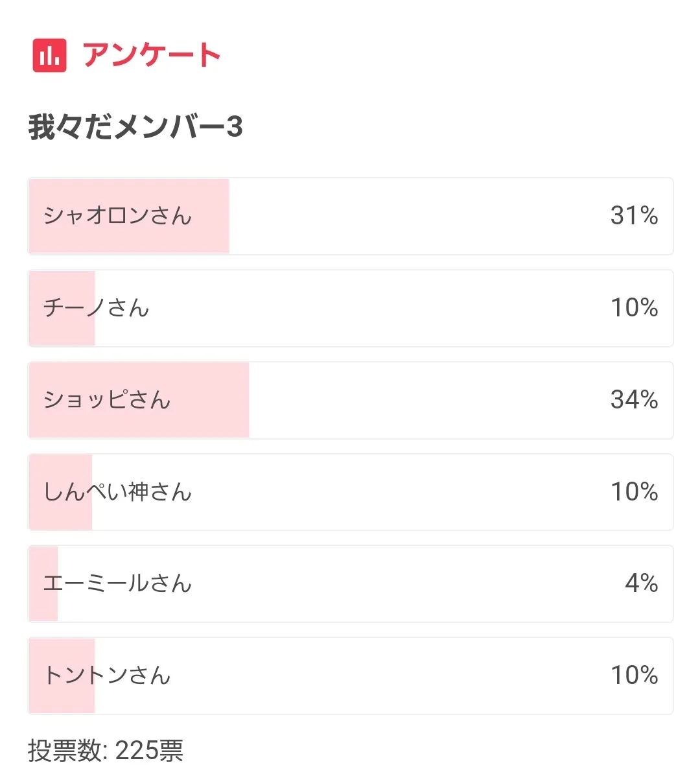Select the チーノさん poll option
The width and height of the screenshot is (700, 765).
96,308
